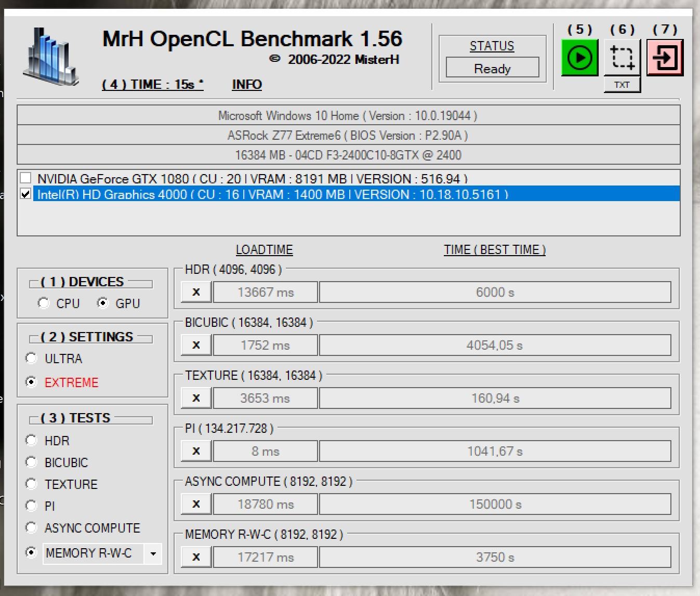
Task: Click the STATUS heading label
Action: click(492, 46)
